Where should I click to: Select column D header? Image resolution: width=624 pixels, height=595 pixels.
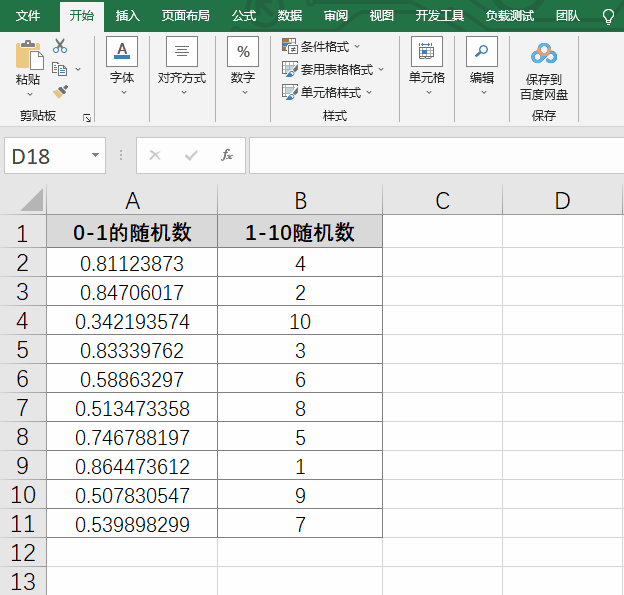point(563,200)
